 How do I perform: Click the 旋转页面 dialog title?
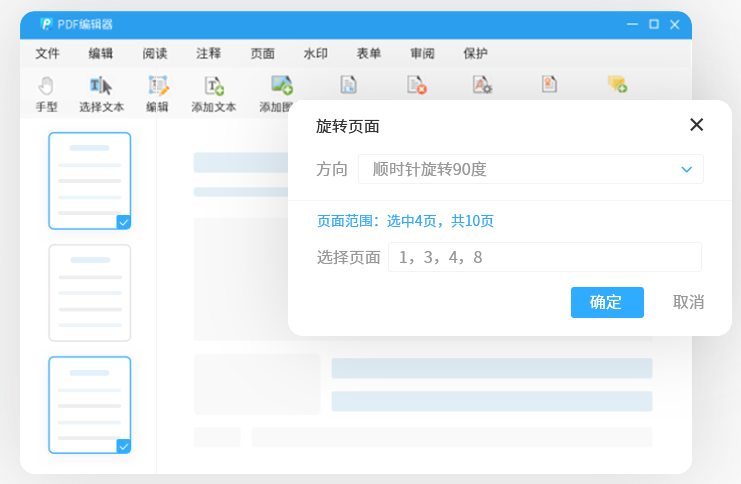click(347, 127)
